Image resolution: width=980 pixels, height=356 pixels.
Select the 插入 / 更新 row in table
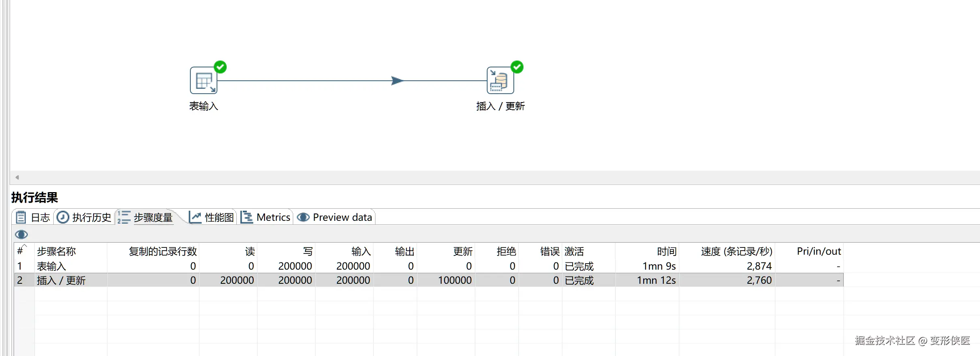pyautogui.click(x=61, y=281)
